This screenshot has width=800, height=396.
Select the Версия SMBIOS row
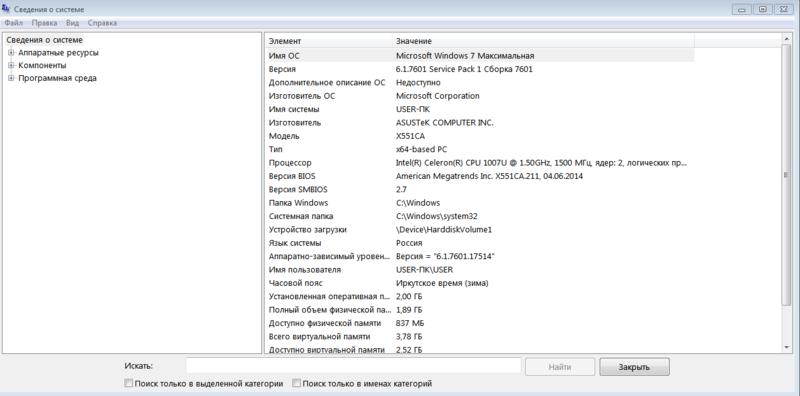(x=480, y=189)
